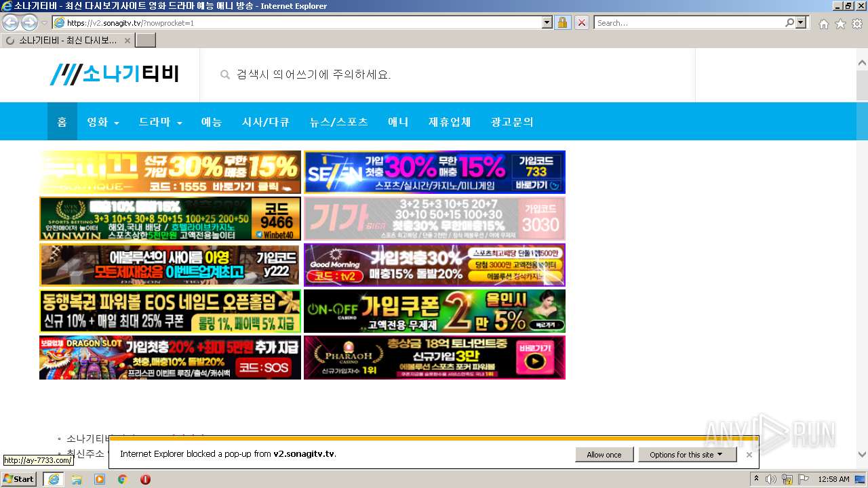Click the 소나기티비 site logo

pyautogui.click(x=115, y=74)
